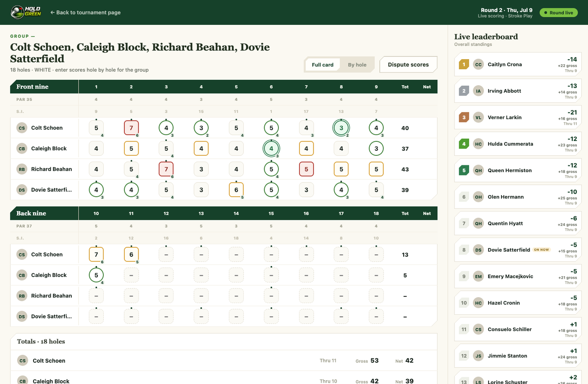Click the green rank 4 badge

coord(464,144)
